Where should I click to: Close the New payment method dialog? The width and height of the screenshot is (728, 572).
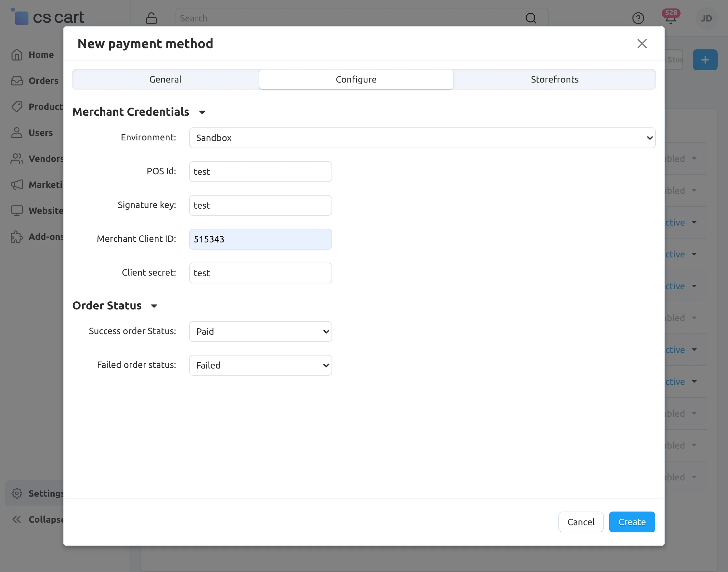point(642,44)
